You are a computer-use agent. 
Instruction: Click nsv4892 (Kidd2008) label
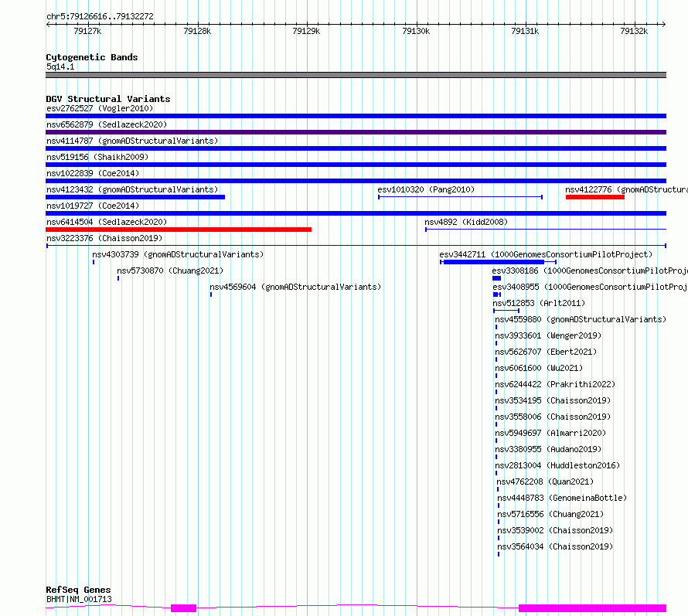pyautogui.click(x=466, y=222)
